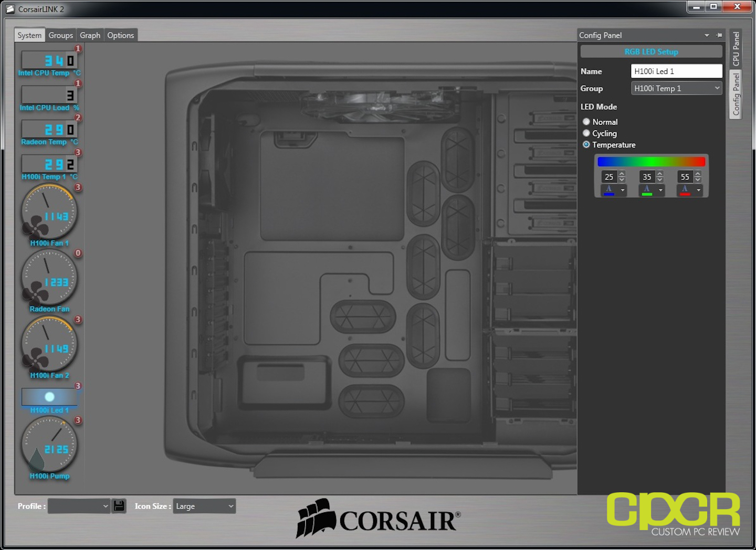Viewport: 756px width, 550px height.
Task: Open the CPU Panel vertical tab
Action: (x=736, y=48)
